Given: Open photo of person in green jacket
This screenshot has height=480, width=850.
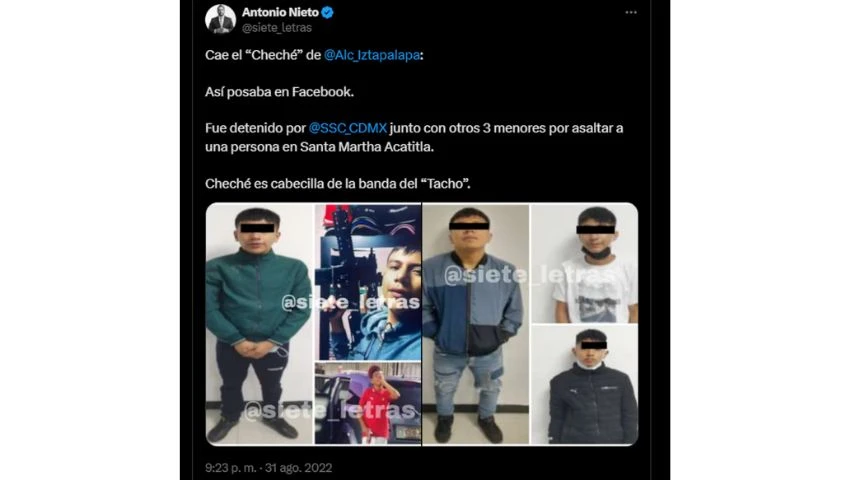Looking at the screenshot, I should (259, 324).
